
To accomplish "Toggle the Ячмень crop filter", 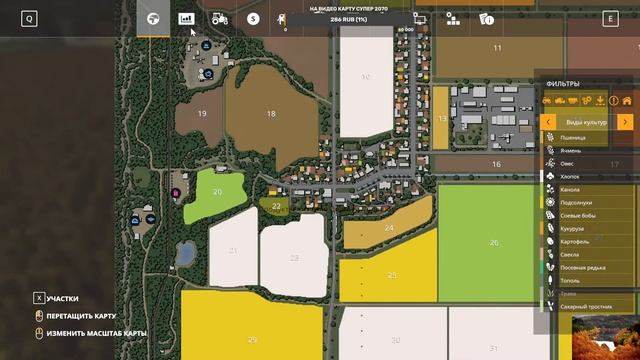I will pyautogui.click(x=587, y=151).
